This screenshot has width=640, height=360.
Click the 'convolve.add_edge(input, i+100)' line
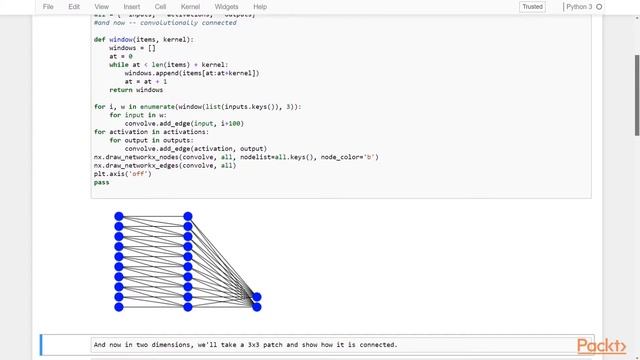coord(184,124)
